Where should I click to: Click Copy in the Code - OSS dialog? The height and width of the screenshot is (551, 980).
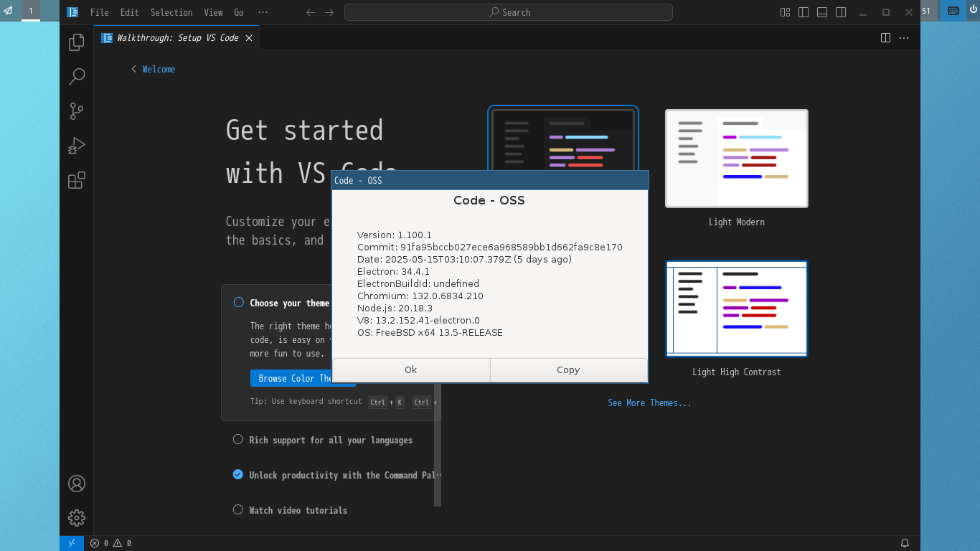coord(568,370)
